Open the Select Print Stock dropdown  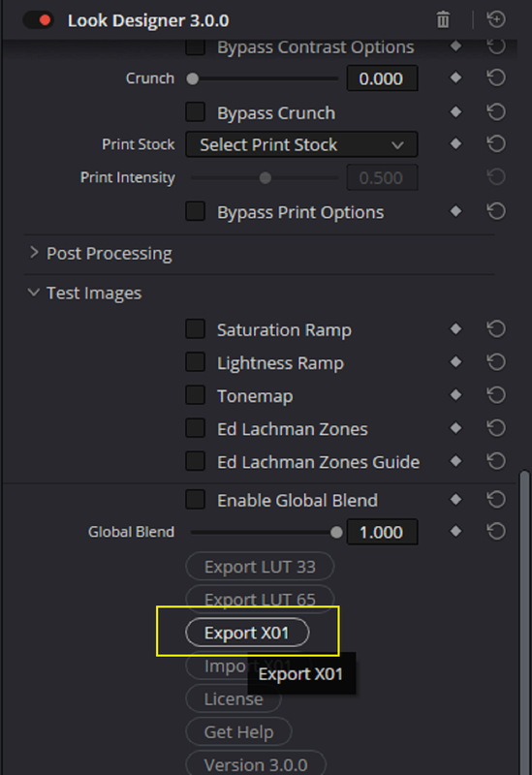click(301, 144)
